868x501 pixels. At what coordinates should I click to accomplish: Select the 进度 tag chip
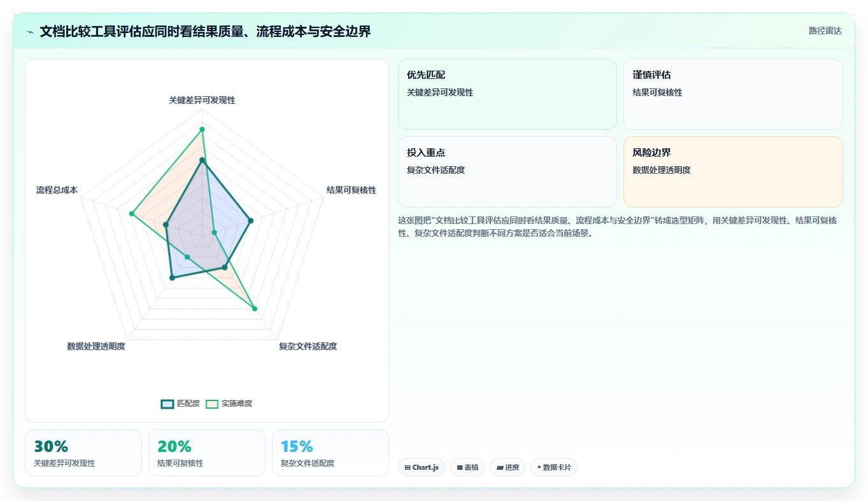[508, 467]
